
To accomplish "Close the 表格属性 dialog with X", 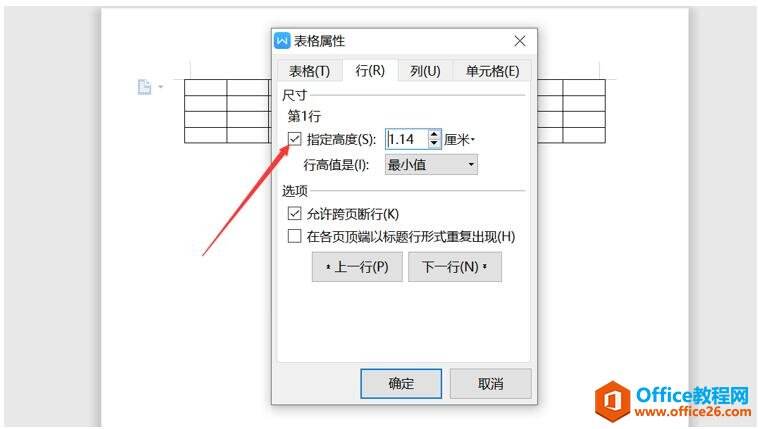I will coord(520,41).
